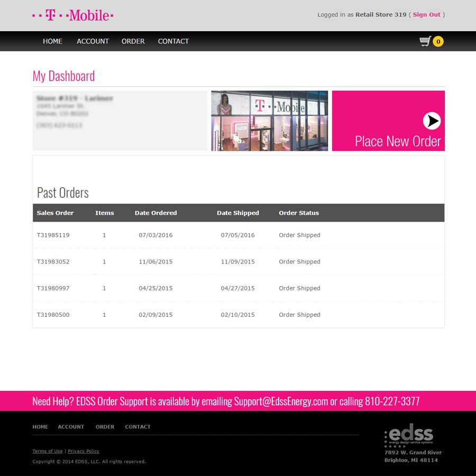Select sales order T31983052

coord(53,262)
